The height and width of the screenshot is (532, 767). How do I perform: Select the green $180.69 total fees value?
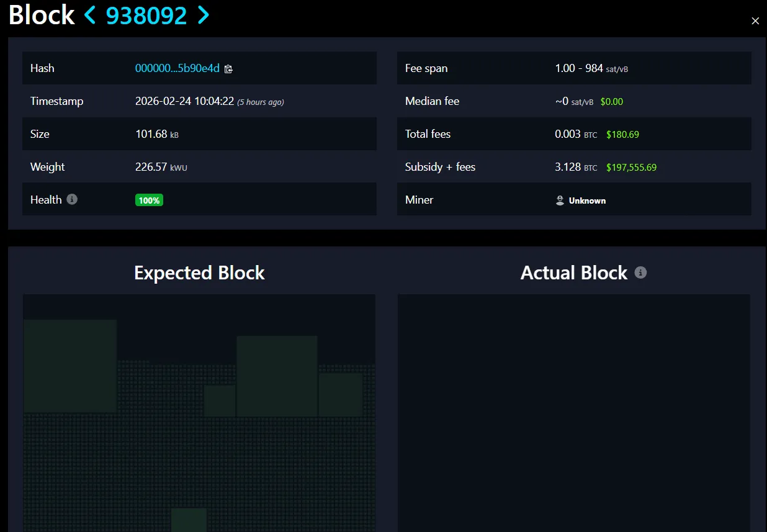pos(622,134)
